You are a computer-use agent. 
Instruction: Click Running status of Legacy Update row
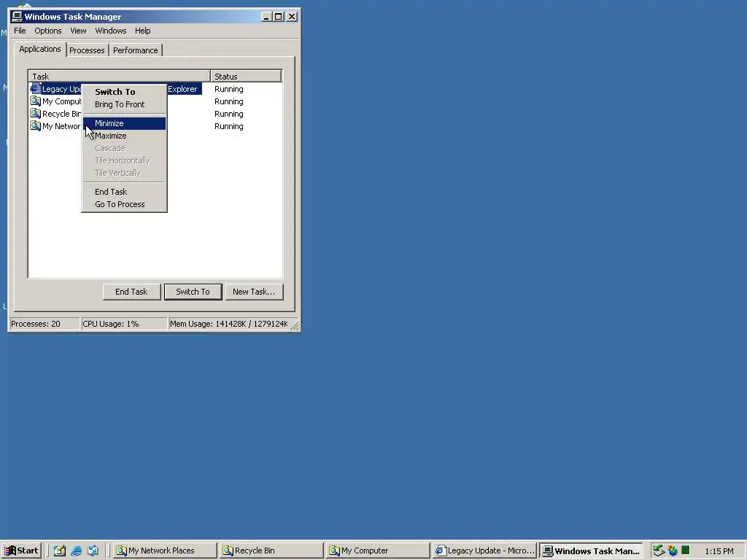coord(228,89)
